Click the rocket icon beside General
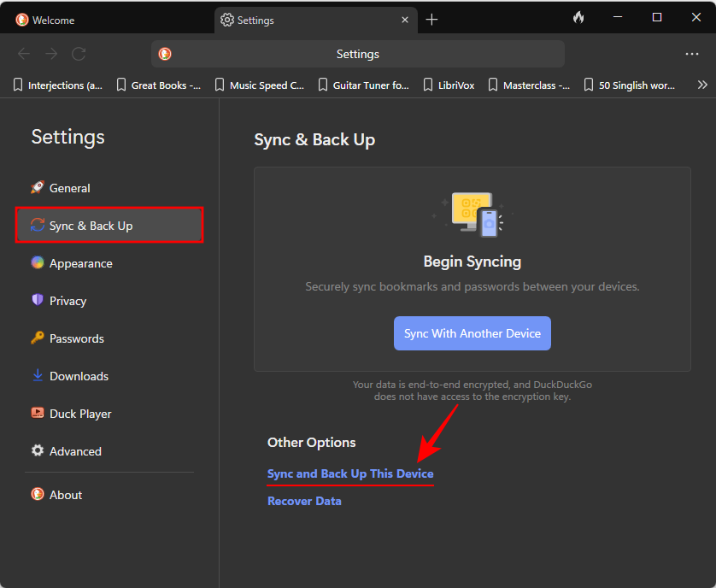 tap(38, 187)
